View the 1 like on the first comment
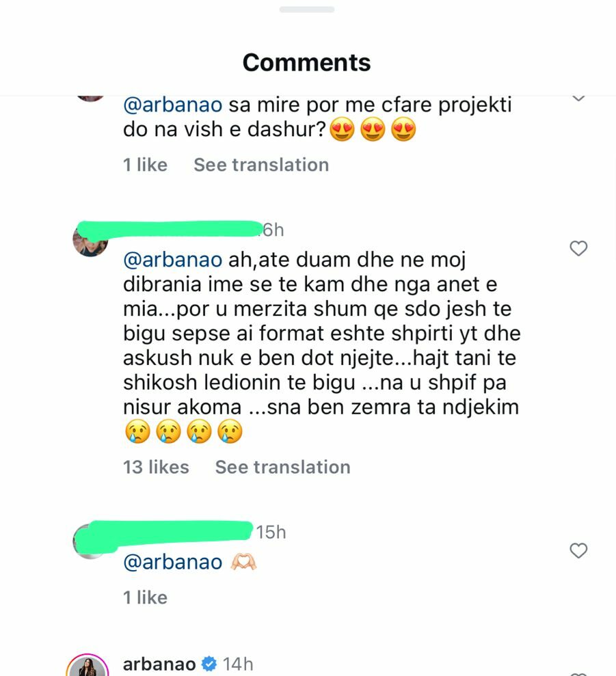The width and height of the screenshot is (616, 676). 146,164
